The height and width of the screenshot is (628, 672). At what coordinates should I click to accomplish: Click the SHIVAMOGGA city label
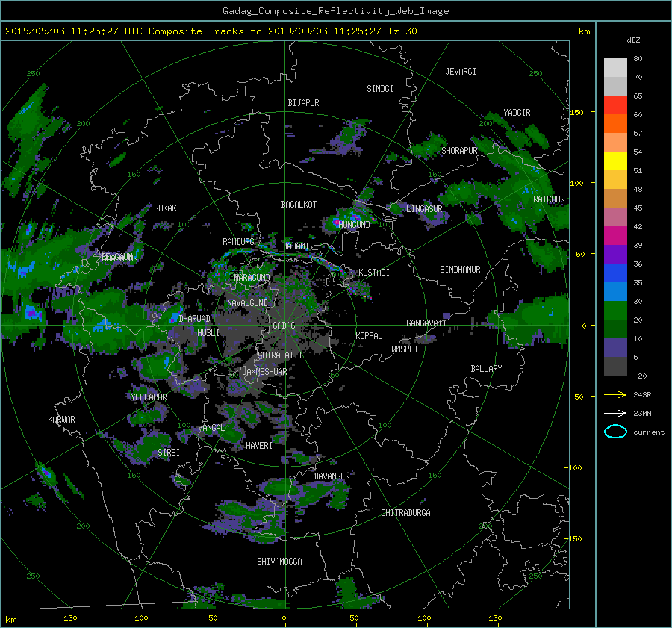(x=279, y=561)
